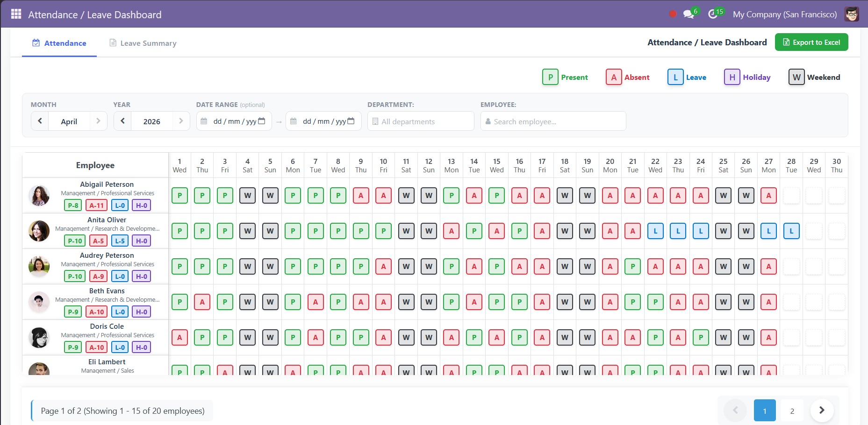Click the day 30 Thu column header
The image size is (868, 425).
(x=837, y=165)
